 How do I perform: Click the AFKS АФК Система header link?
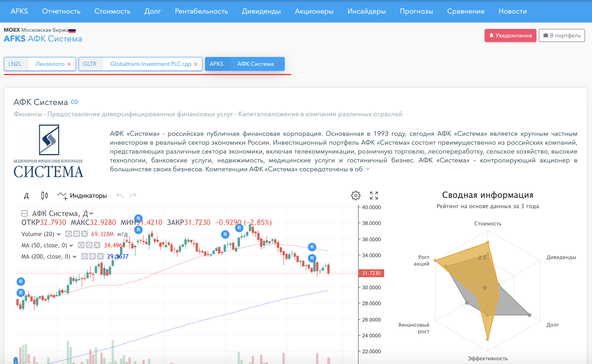tap(43, 39)
